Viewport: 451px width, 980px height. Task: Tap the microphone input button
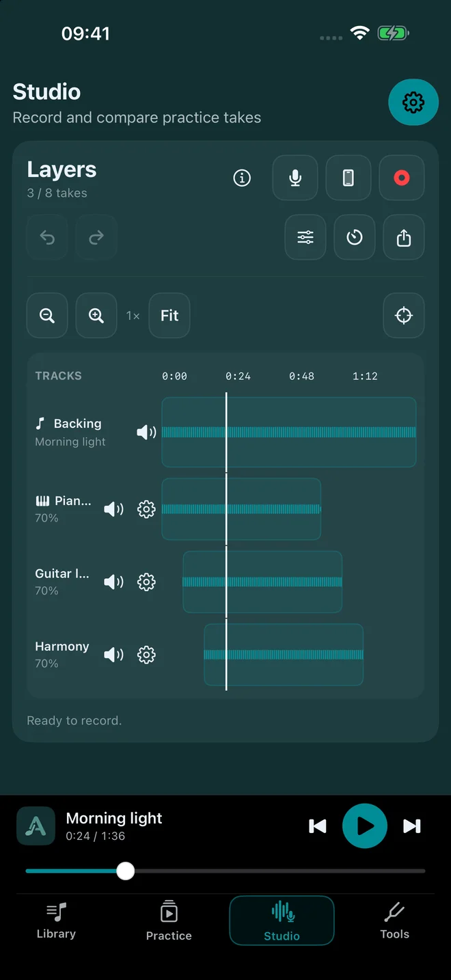tap(295, 178)
